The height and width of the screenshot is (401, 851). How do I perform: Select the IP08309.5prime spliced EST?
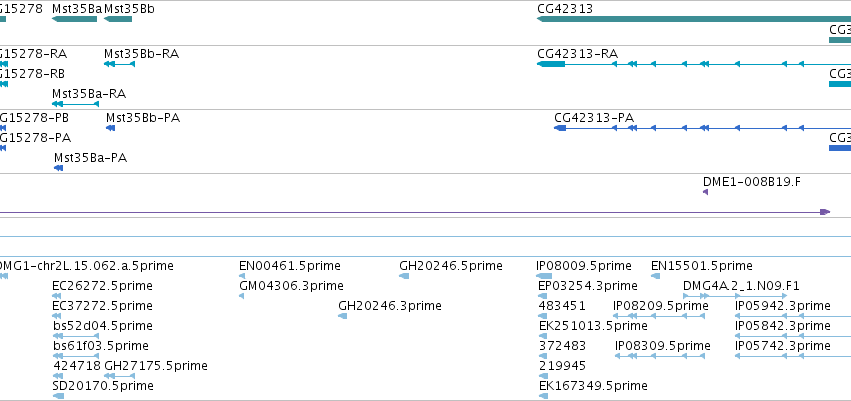660,356
